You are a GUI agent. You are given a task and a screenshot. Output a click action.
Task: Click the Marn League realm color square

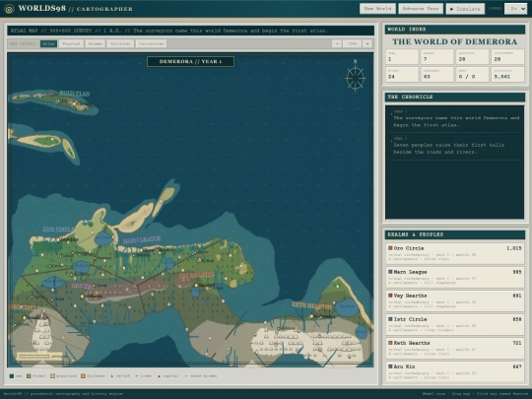pyautogui.click(x=390, y=272)
